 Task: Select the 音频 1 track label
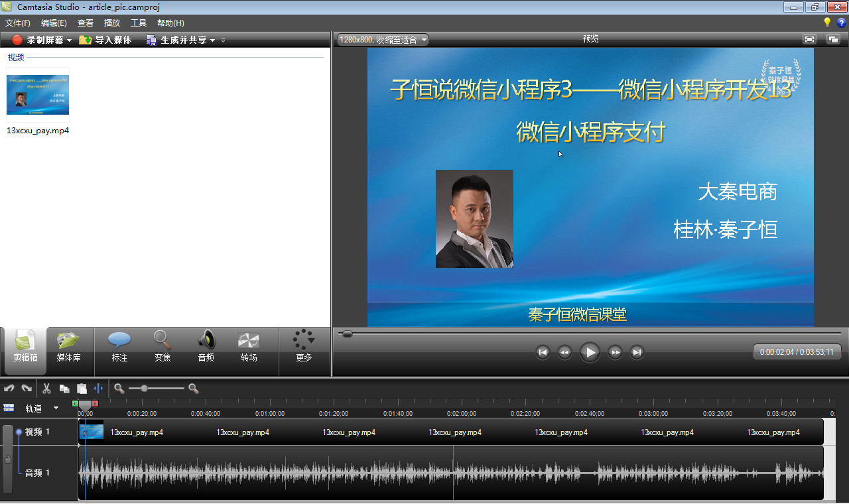pyautogui.click(x=38, y=473)
